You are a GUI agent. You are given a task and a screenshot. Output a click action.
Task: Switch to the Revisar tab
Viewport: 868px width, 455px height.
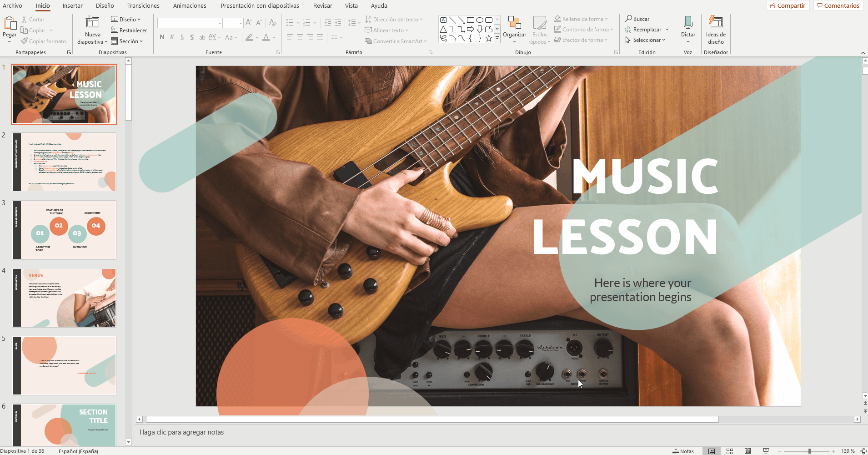[x=323, y=5]
